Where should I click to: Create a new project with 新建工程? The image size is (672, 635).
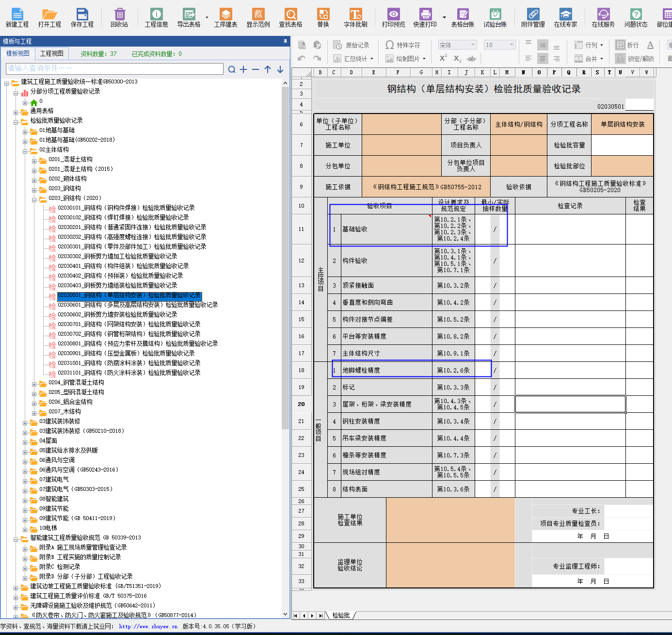click(17, 17)
